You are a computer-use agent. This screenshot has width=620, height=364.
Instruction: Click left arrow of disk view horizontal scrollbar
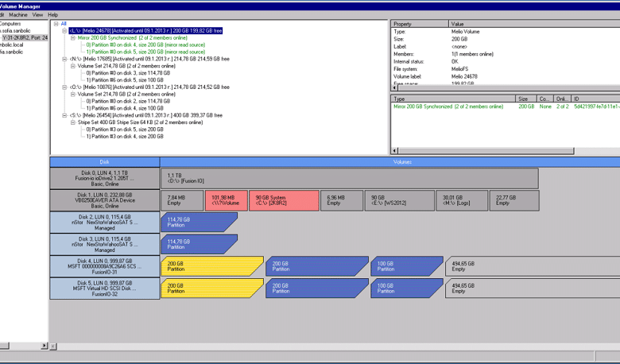point(53,347)
